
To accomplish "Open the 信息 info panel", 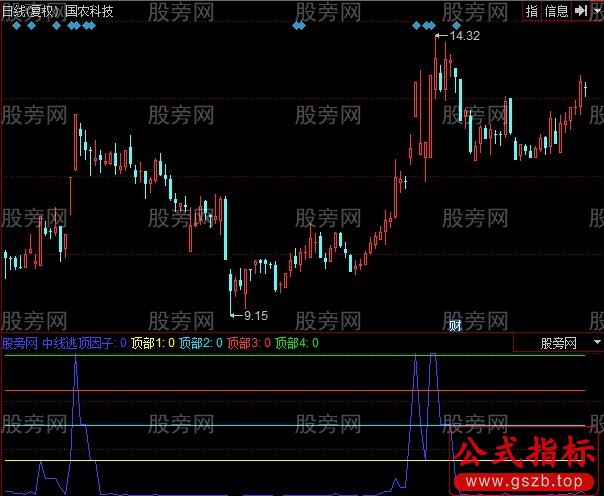I will [x=556, y=10].
